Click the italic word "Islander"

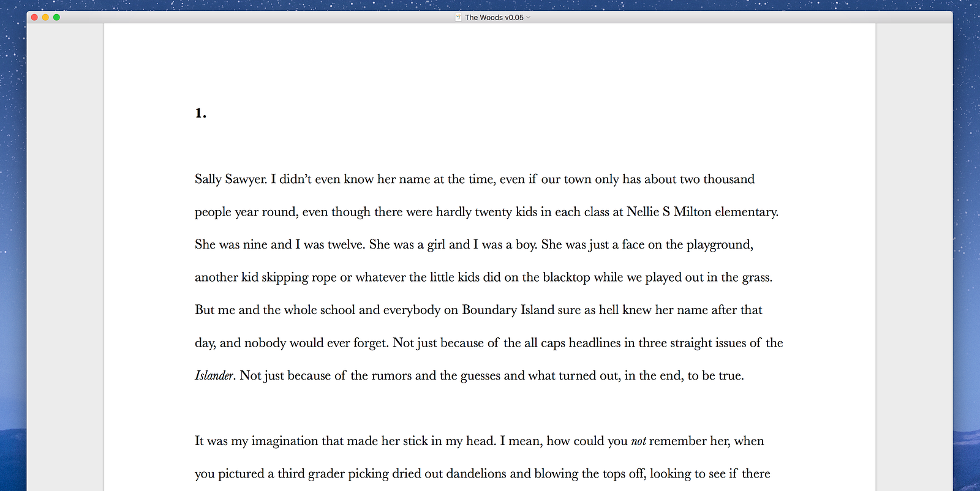[x=214, y=375]
